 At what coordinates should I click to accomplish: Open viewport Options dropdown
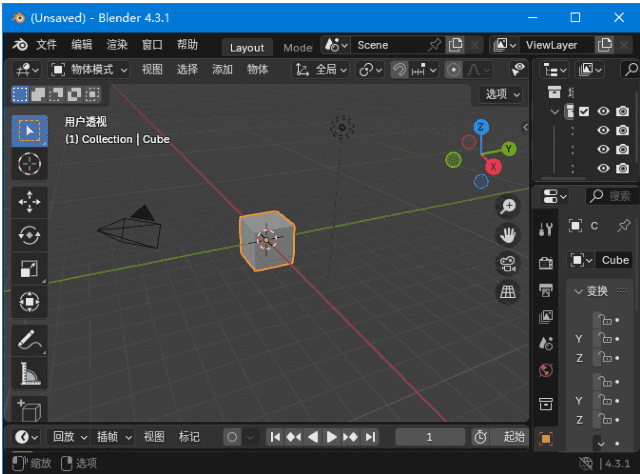point(501,94)
